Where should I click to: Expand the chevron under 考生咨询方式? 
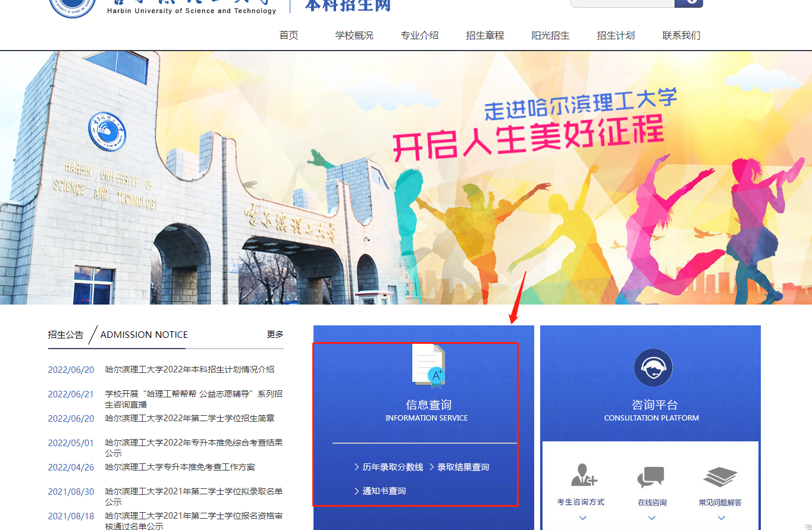point(582,518)
